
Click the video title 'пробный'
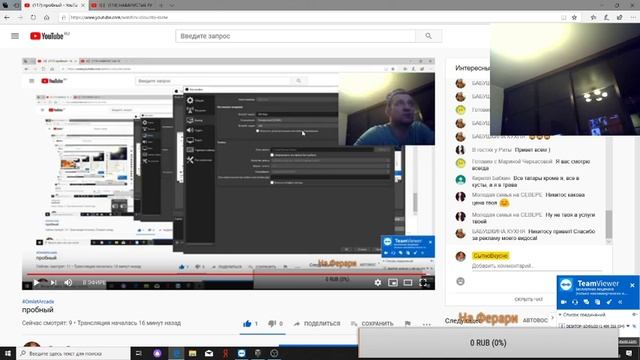(38, 310)
